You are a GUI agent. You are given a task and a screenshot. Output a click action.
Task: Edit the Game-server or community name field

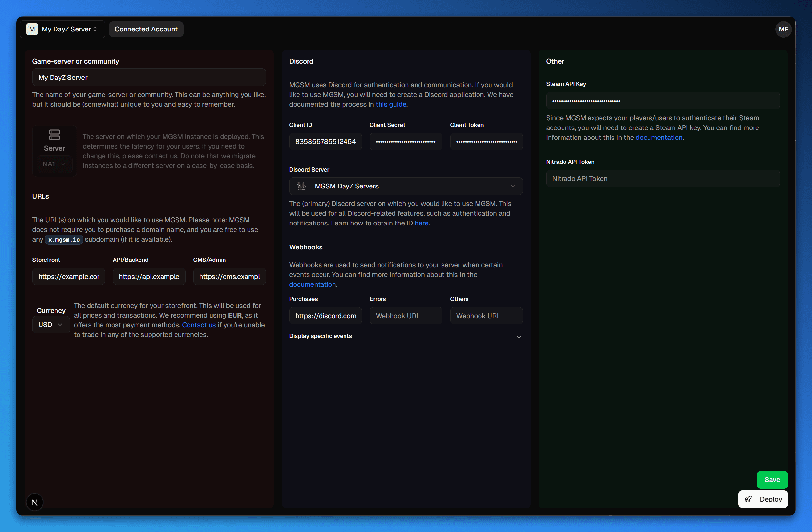pos(149,77)
